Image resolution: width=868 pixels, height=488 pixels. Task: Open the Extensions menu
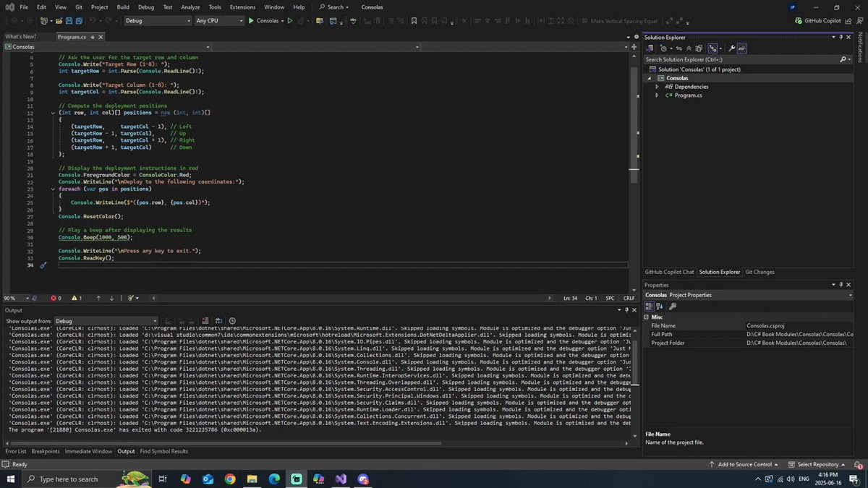[x=242, y=7]
